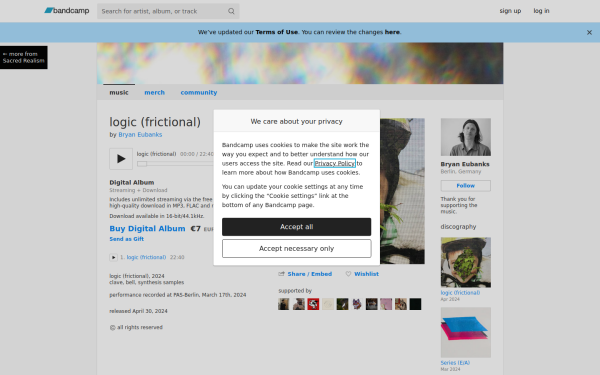The width and height of the screenshot is (600, 375).
Task: Open the log in link
Action: [541, 11]
